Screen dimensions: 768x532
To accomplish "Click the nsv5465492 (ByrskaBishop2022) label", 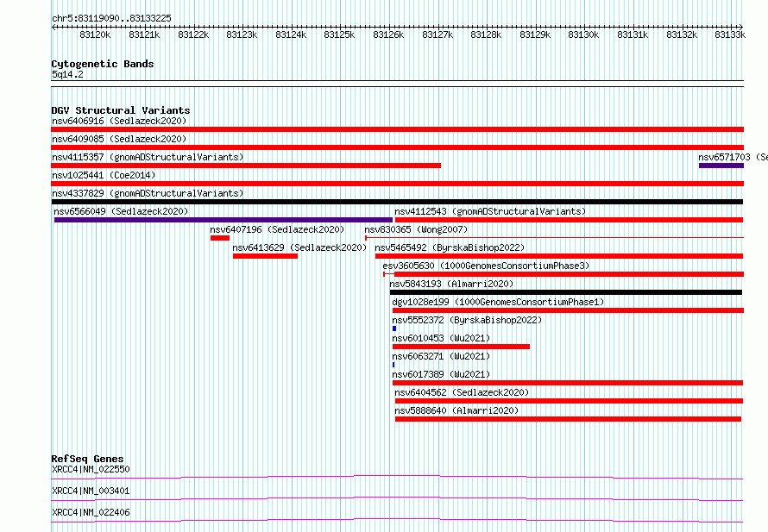I will click(450, 247).
